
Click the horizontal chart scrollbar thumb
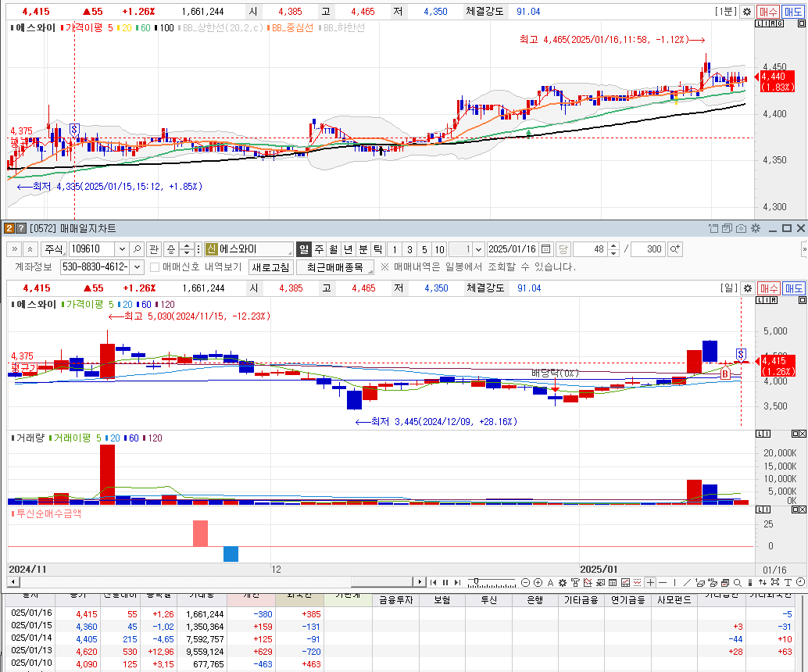[382, 582]
